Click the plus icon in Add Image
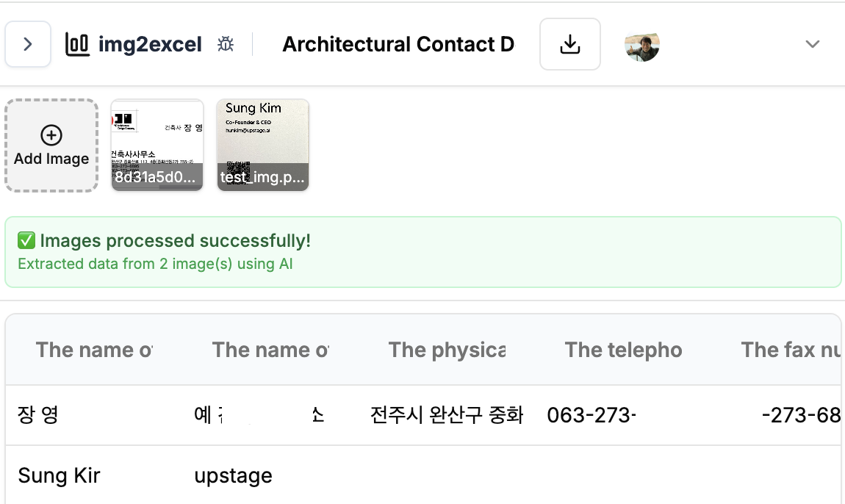The height and width of the screenshot is (504, 845). (x=51, y=135)
